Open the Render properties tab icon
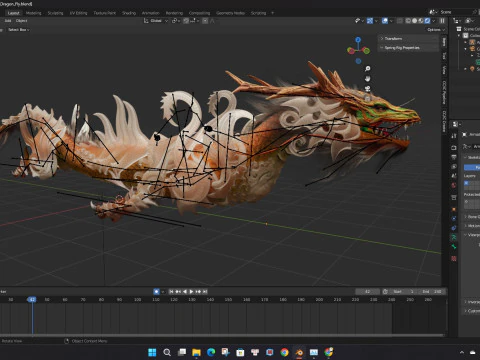The width and height of the screenshot is (480, 360). 454,148
